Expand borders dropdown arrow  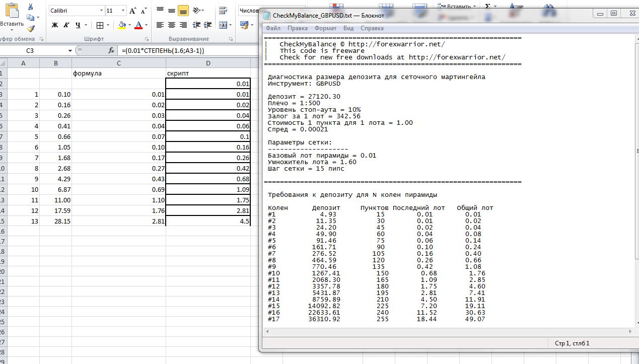108,25
